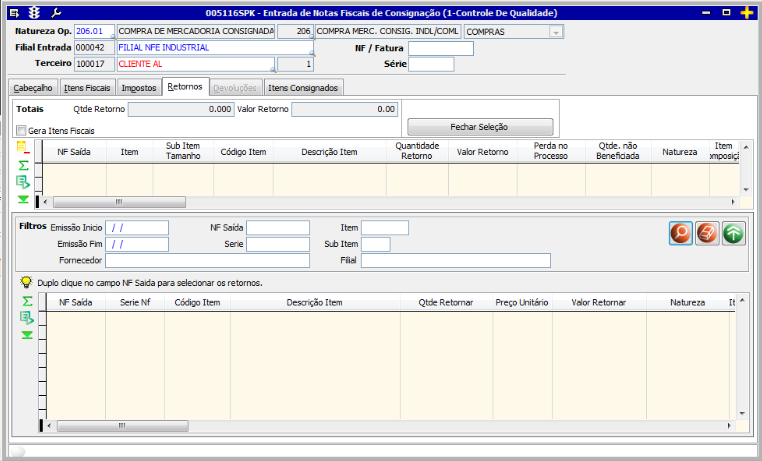Click the NF Saída column header in lower grid
Image resolution: width=762 pixels, height=461 pixels.
coord(76,301)
